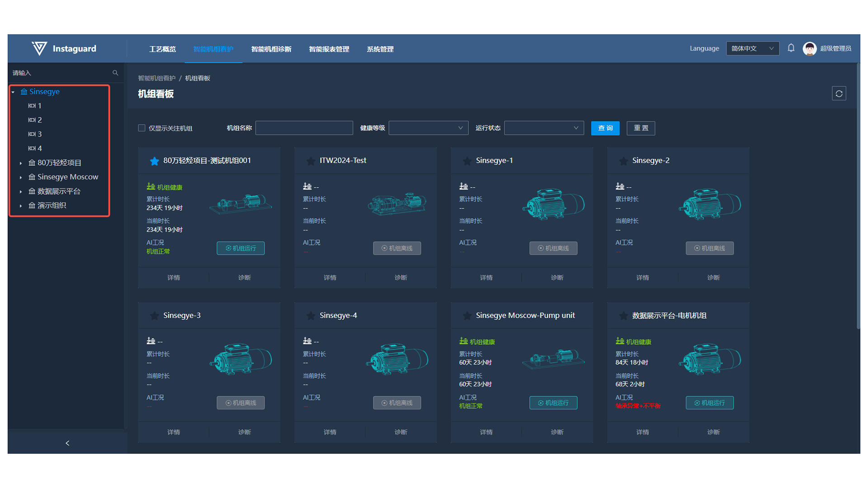Image resolution: width=868 pixels, height=488 pixels.
Task: Click the pump image on 80万轻烃项目 card
Action: click(241, 204)
